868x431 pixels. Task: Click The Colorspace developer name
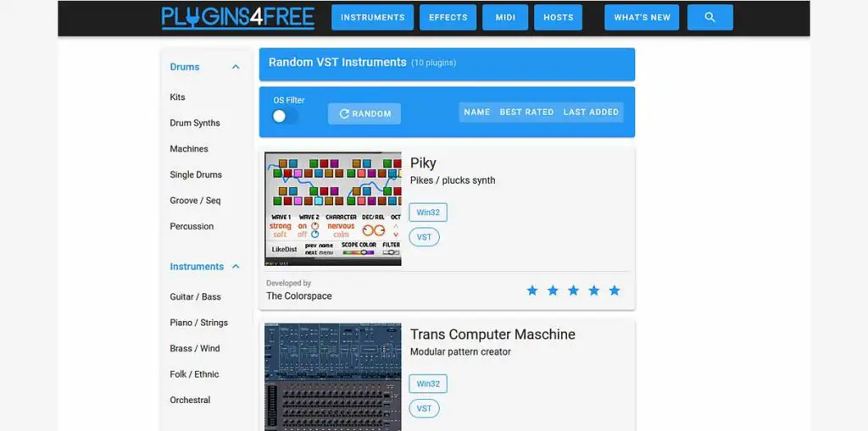point(299,296)
